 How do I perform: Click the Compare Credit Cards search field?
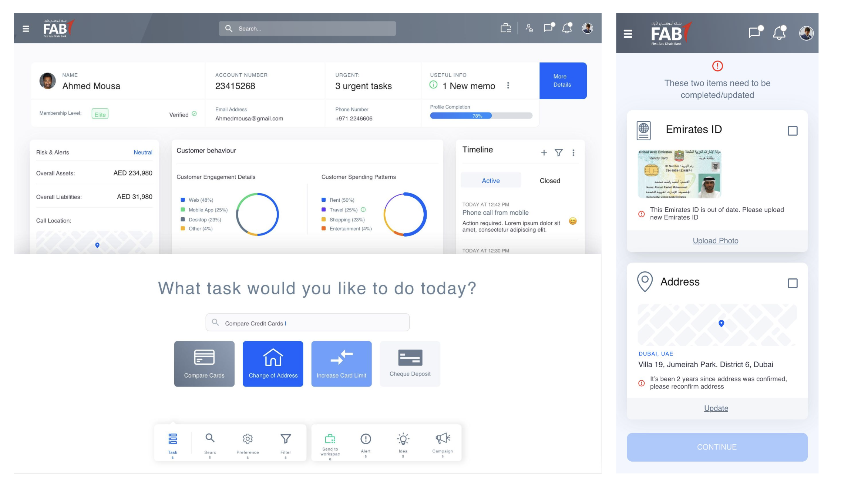[x=307, y=323]
